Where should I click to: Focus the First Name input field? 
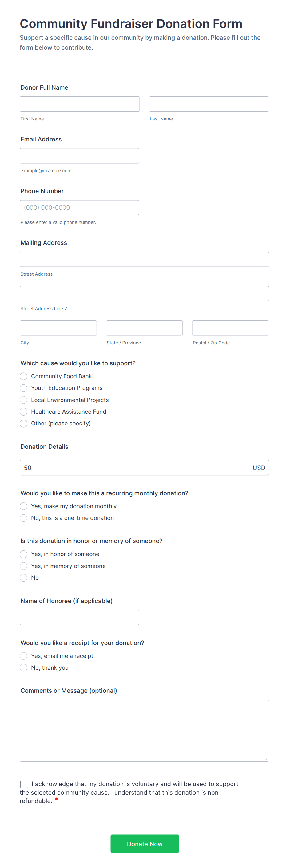80,104
